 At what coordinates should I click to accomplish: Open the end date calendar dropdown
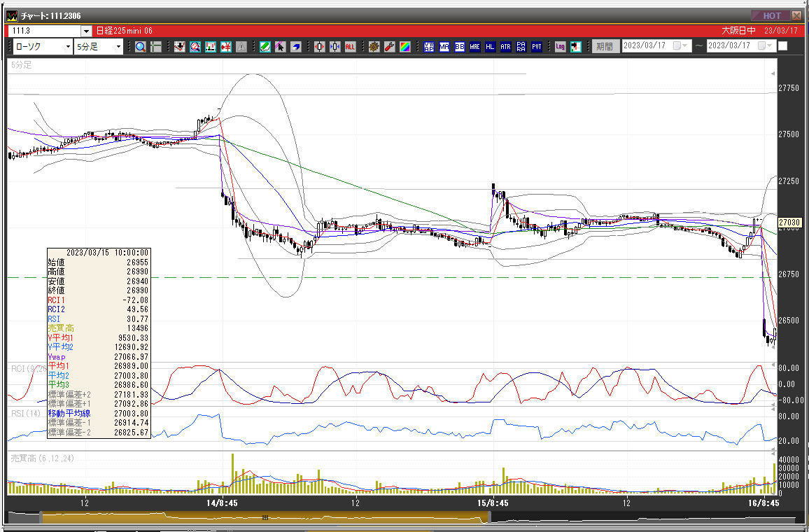765,46
